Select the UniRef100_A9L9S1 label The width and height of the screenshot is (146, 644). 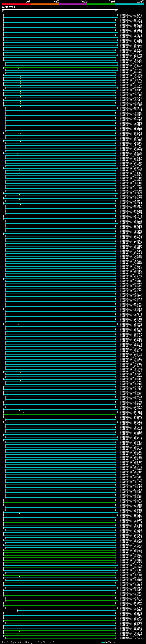coord(131,47)
